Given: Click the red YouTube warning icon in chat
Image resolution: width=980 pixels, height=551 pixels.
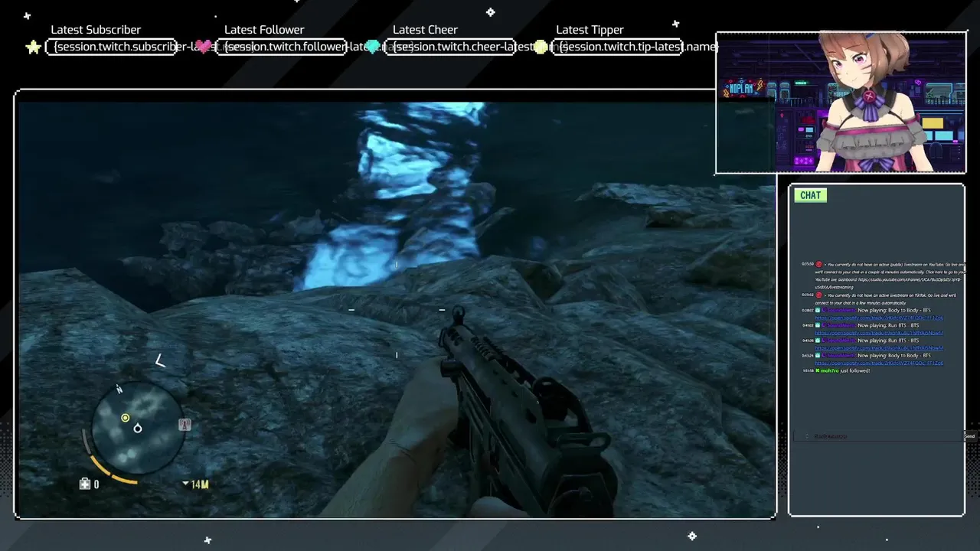Looking at the screenshot, I should 818,264.
